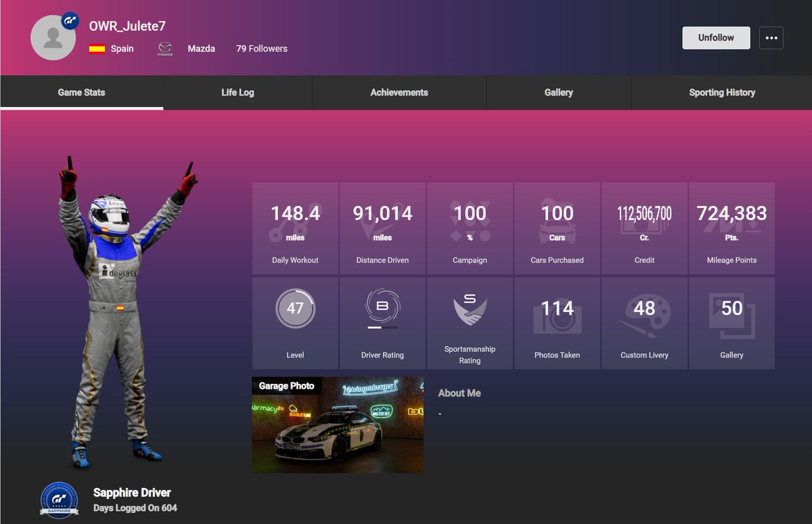
Task: Click the Sapphire Driver title text
Action: pyautogui.click(x=132, y=493)
